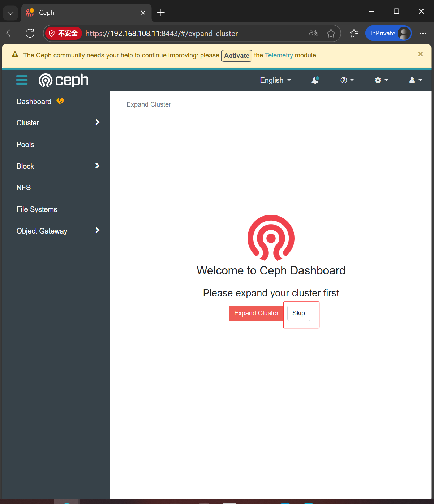Open NFS in the sidebar

(23, 188)
